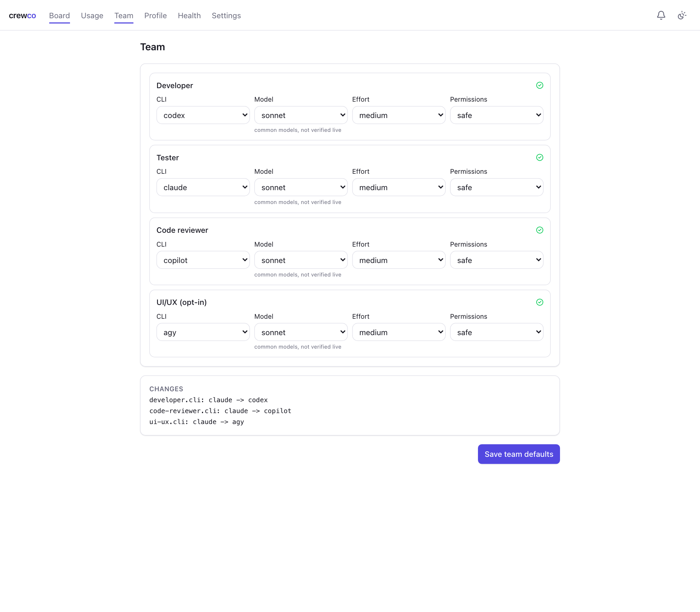Screen dimensions: 700x612
Task: Open Code reviewer Effort dropdown
Action: 399,260
